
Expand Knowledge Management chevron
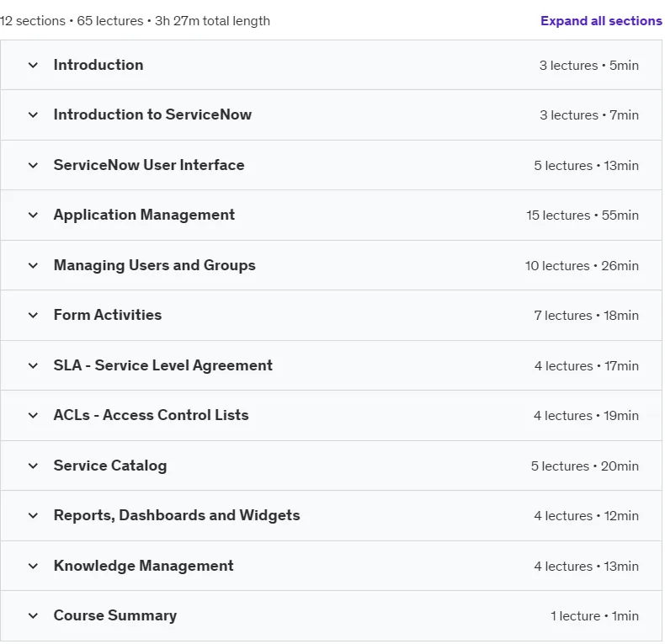click(x=33, y=566)
